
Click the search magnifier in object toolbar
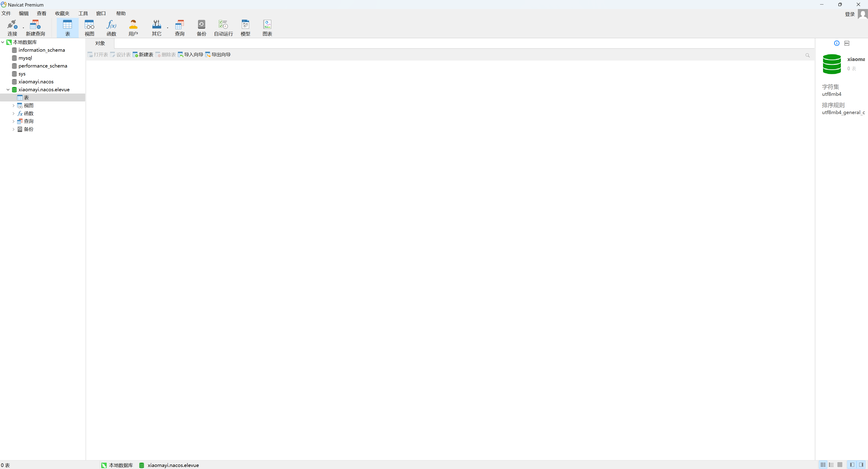tap(807, 55)
